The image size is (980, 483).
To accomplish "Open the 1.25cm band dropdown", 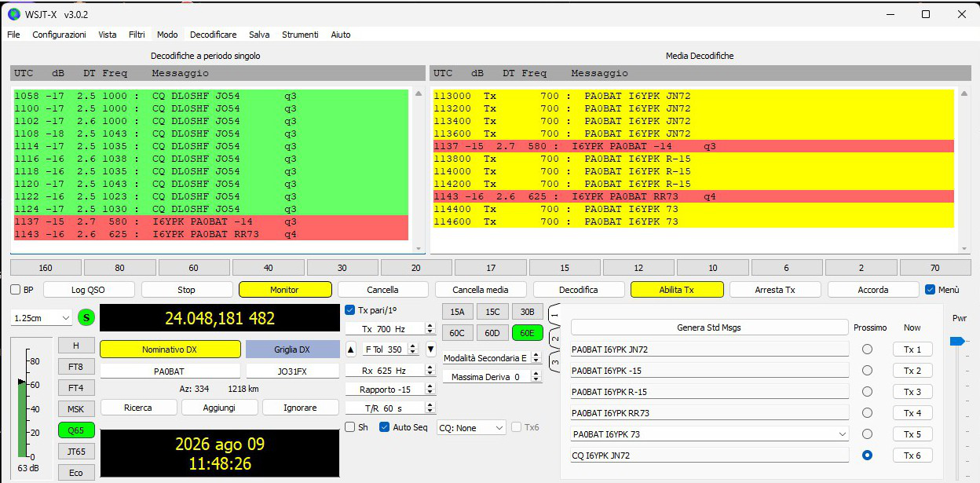I will click(x=42, y=318).
